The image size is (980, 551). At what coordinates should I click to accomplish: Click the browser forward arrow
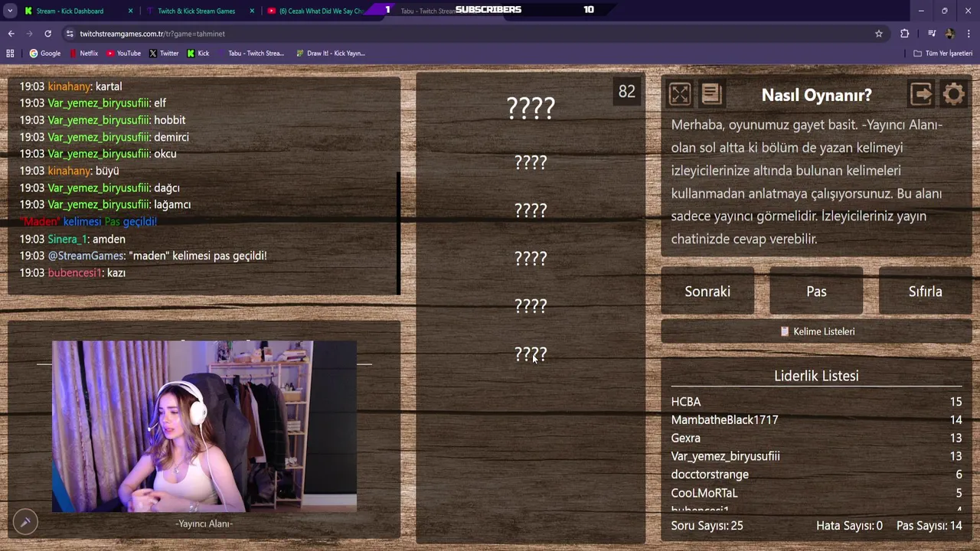click(x=29, y=34)
